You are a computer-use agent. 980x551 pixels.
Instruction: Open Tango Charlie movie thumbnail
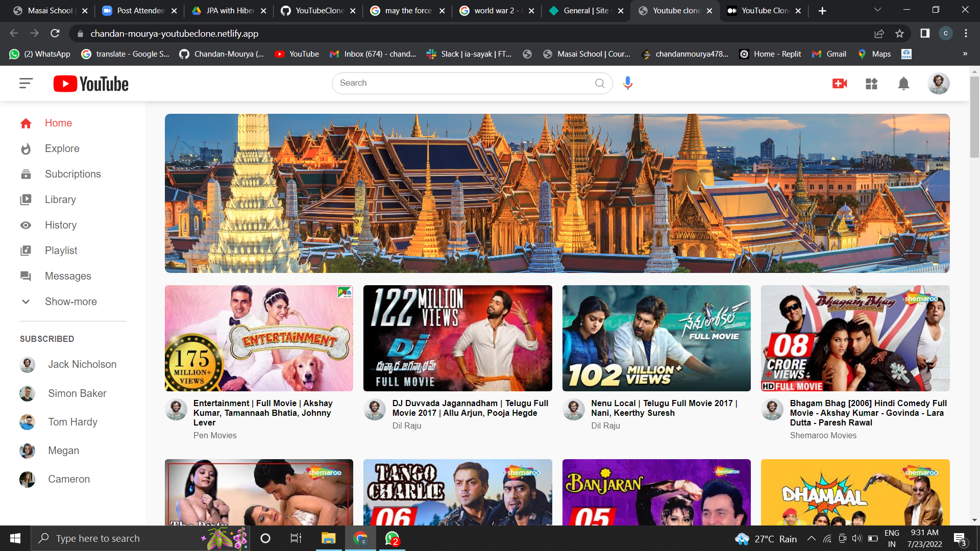tap(458, 492)
